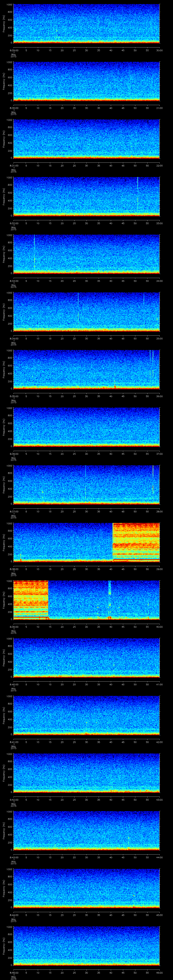Click the "8:41:00" start time label
The width and height of the screenshot is (173, 980).
14,742
